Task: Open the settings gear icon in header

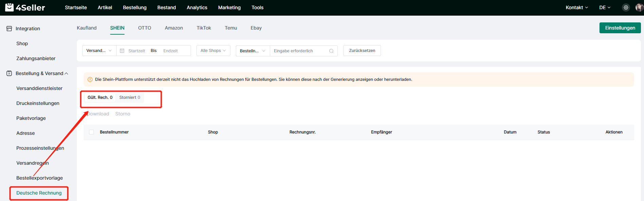Action: [626, 7]
